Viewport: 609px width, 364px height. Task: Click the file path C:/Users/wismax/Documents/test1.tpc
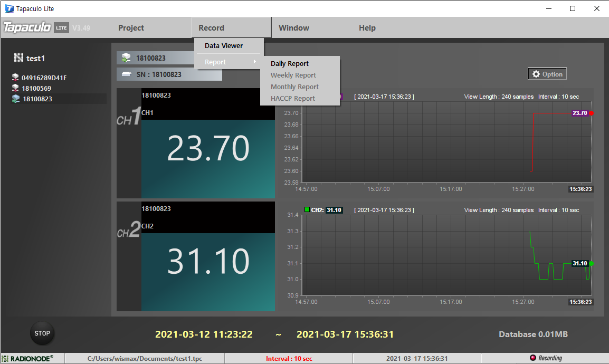tap(145, 359)
